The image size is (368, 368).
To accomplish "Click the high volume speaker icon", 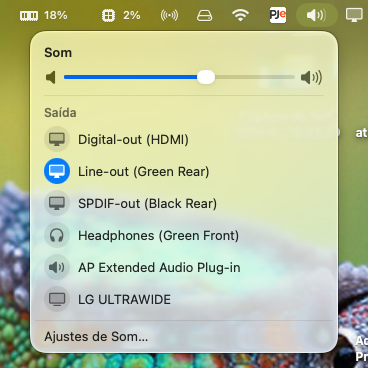I will pyautogui.click(x=311, y=78).
